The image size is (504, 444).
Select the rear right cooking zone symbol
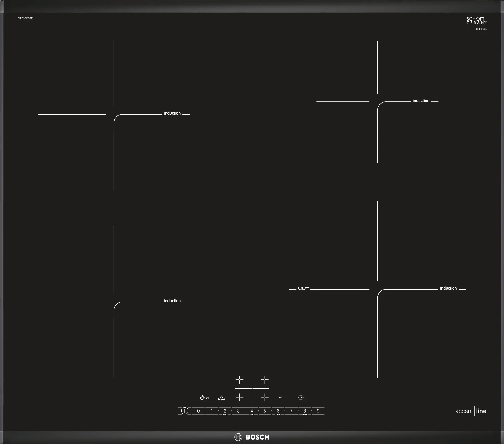coord(265,380)
